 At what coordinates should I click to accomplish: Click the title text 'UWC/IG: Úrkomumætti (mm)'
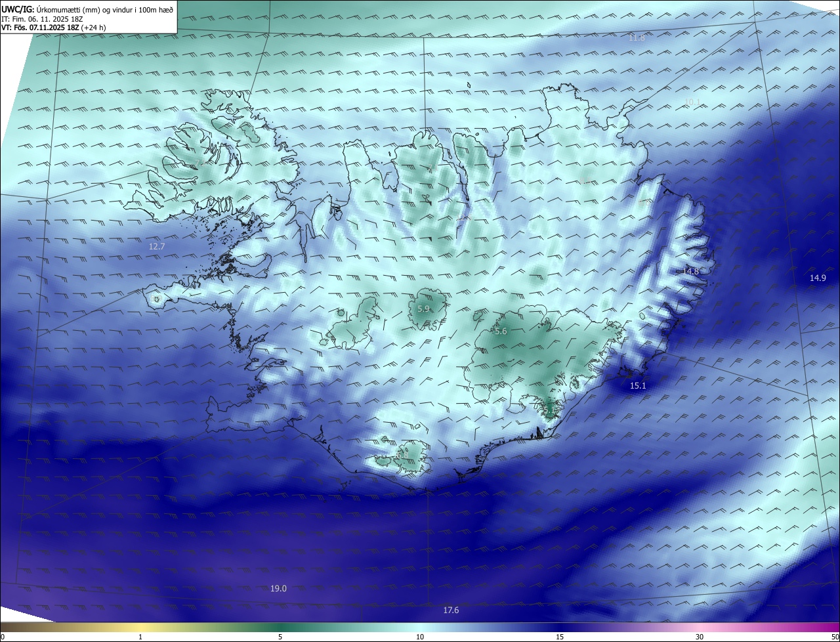(51, 9)
